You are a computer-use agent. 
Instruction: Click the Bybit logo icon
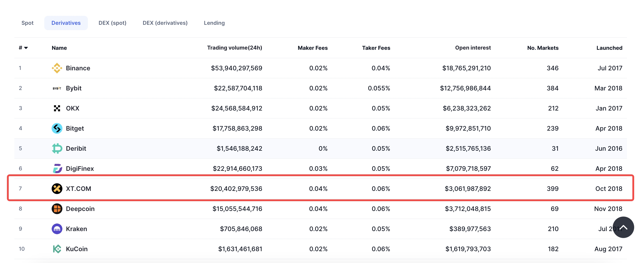pyautogui.click(x=57, y=88)
